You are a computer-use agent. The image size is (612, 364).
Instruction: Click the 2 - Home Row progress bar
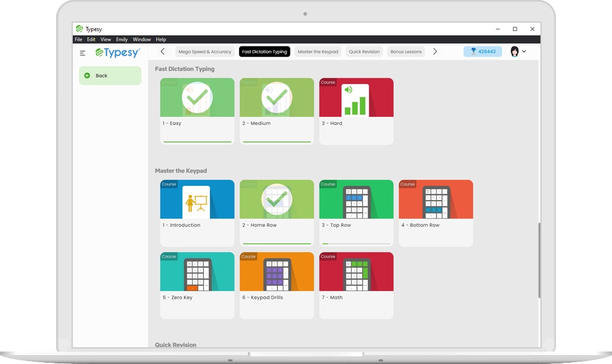click(277, 244)
